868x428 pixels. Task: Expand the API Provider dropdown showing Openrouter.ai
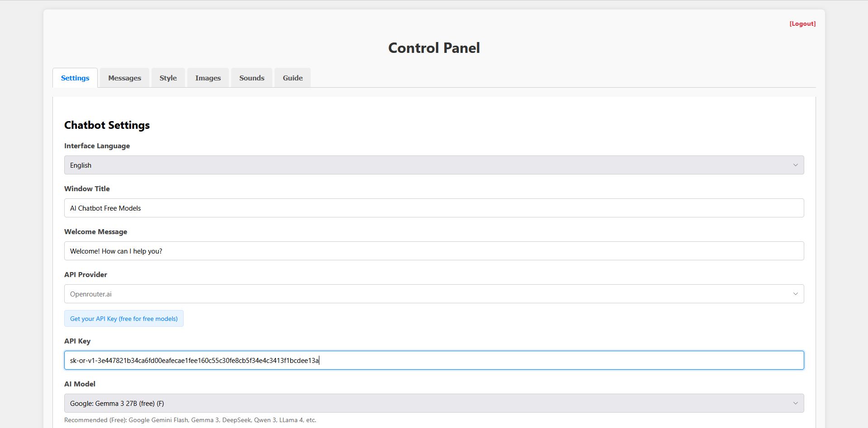point(433,294)
